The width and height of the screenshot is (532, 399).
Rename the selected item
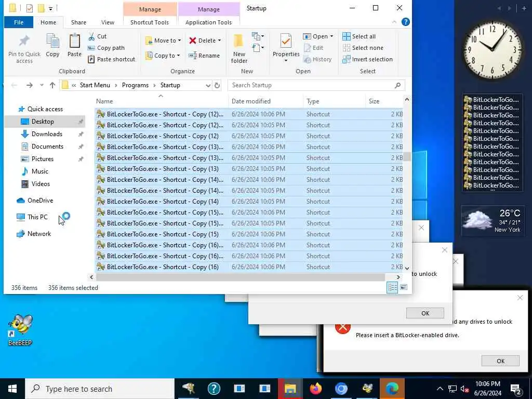click(x=204, y=56)
